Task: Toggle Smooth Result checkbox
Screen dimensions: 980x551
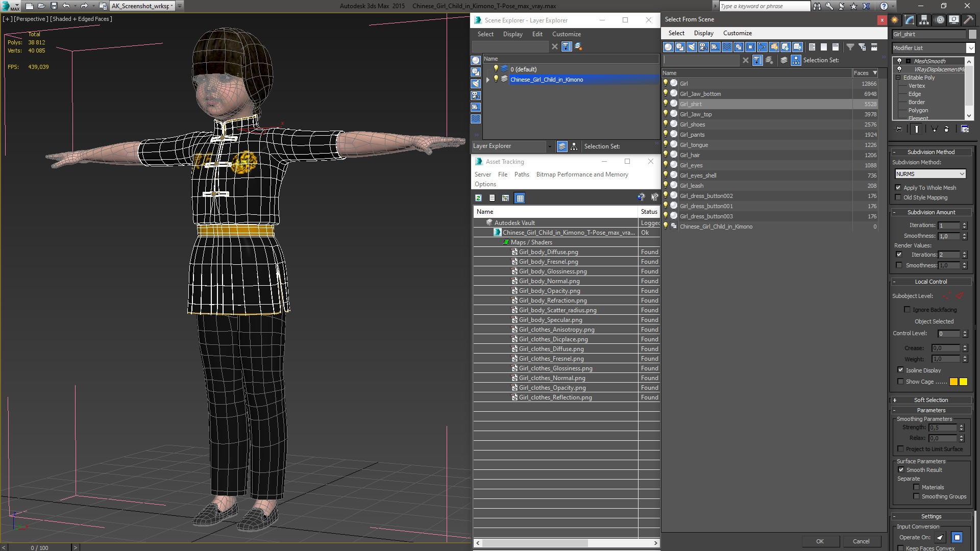Action: coord(901,470)
